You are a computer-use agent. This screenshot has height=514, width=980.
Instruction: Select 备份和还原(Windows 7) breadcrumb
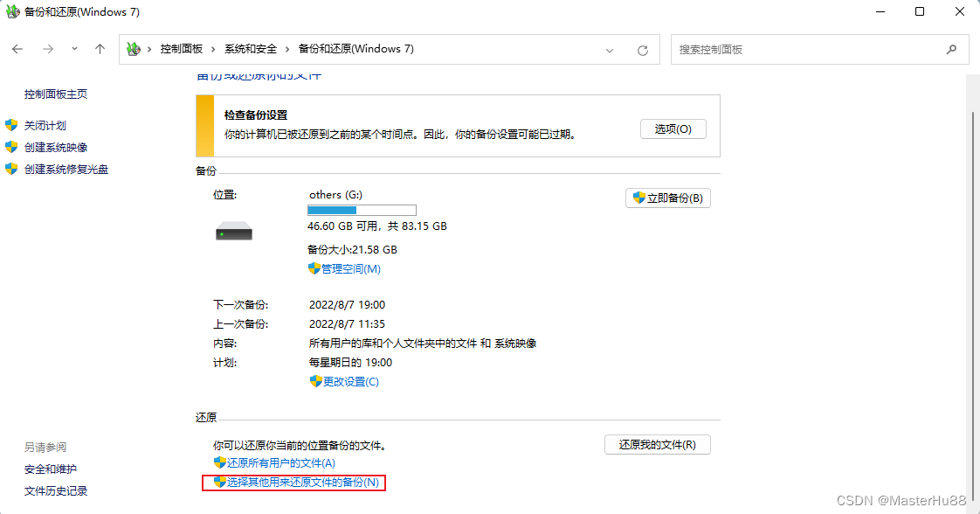(x=356, y=49)
